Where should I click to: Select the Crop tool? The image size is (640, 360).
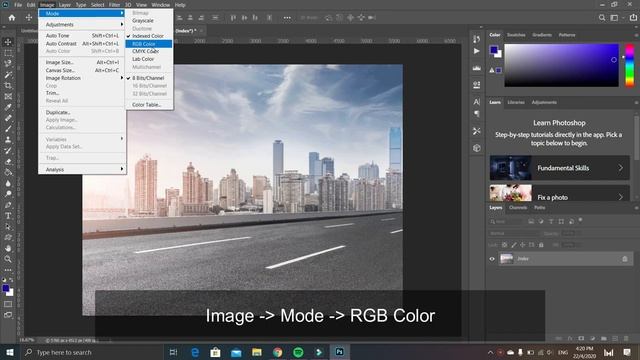click(8, 86)
